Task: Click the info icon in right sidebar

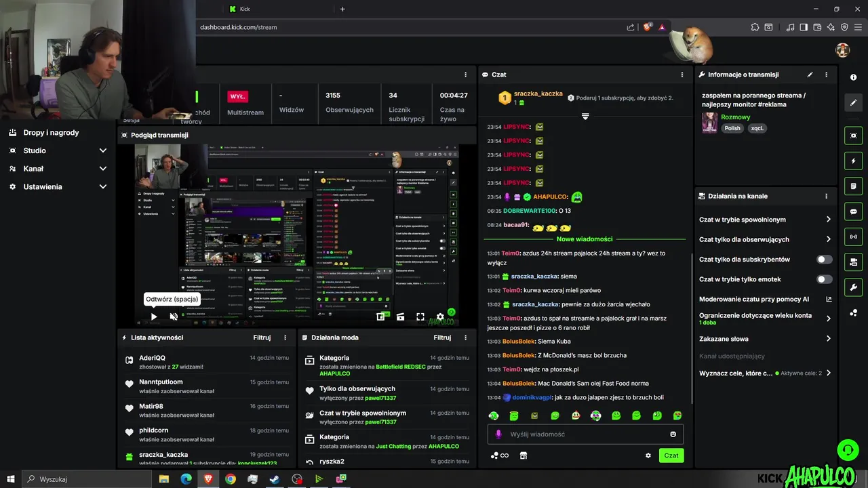Action: [x=854, y=77]
